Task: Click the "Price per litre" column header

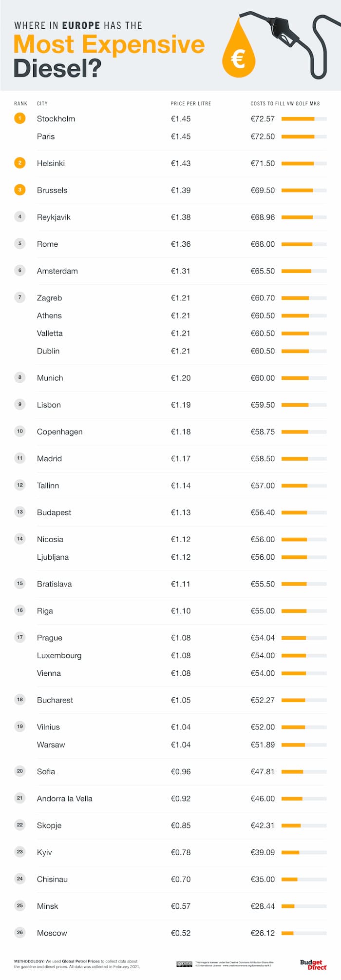Action: click(x=190, y=103)
